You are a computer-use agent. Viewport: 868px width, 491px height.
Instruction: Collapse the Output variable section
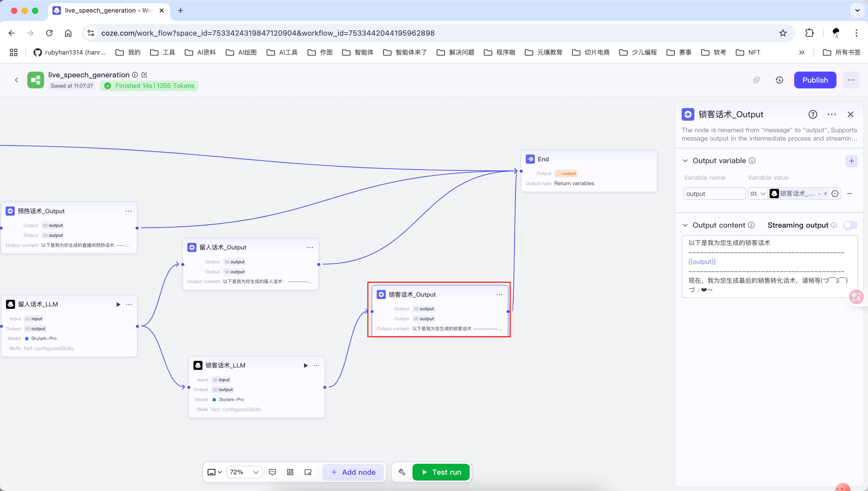click(x=685, y=161)
